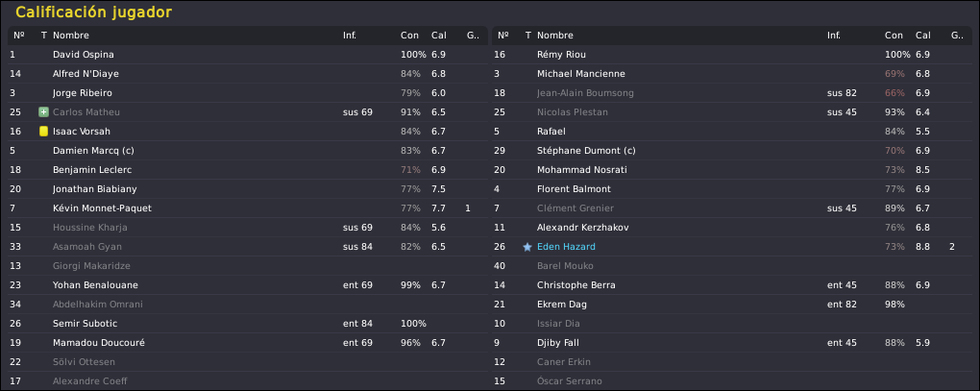This screenshot has height=391, width=980.
Task: Click on Jonathan Biabiany's name
Action: pyautogui.click(x=95, y=189)
